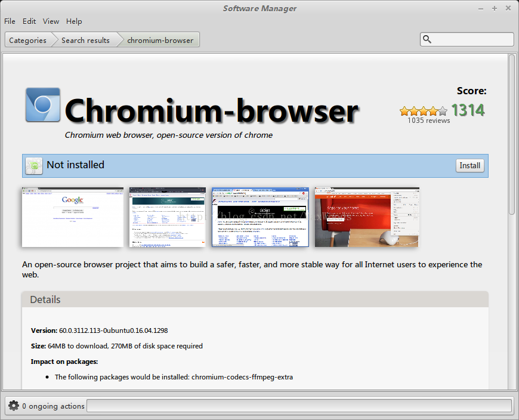Click the '1035 reviews' text
This screenshot has width=519, height=420.
point(428,121)
